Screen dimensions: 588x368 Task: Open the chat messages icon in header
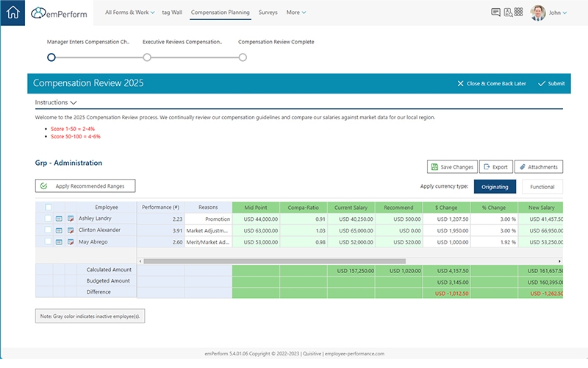coord(495,13)
